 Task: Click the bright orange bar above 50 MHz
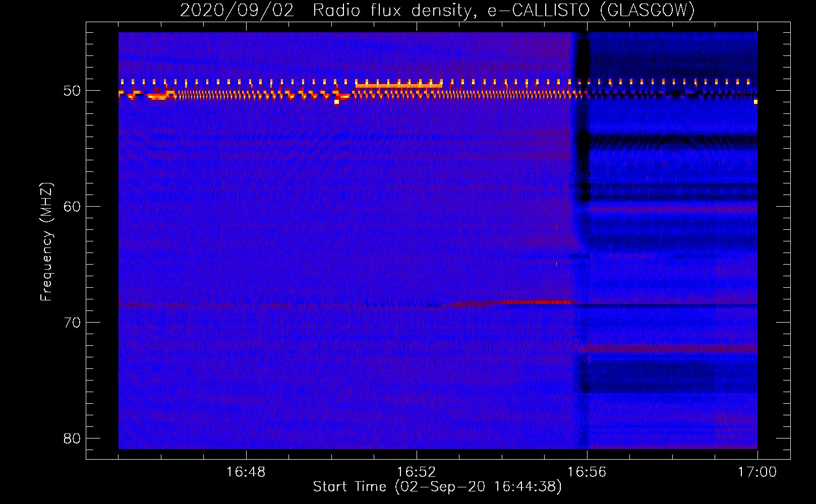pyautogui.click(x=398, y=85)
